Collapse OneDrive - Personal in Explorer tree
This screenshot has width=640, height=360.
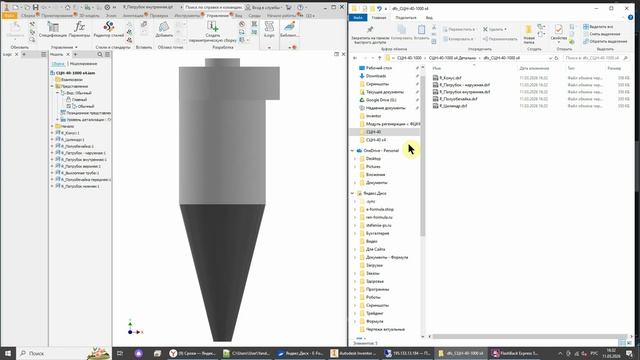352,151
